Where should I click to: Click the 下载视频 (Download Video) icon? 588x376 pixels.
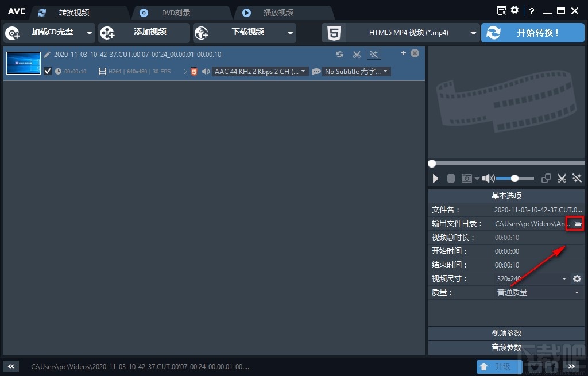201,33
